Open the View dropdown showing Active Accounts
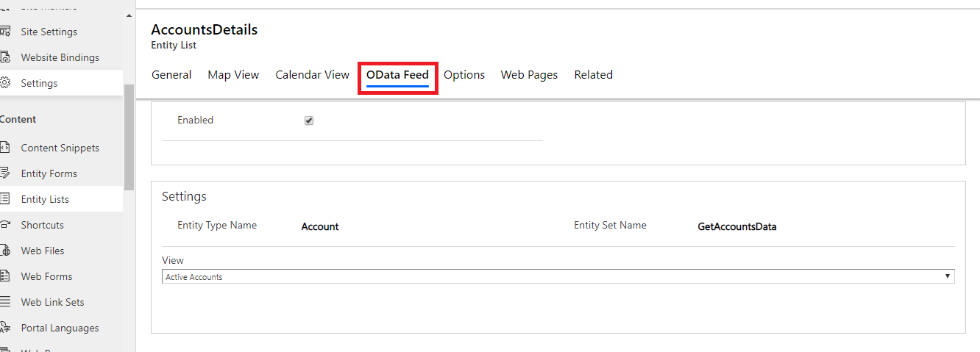This screenshot has height=352, width=980. [558, 277]
